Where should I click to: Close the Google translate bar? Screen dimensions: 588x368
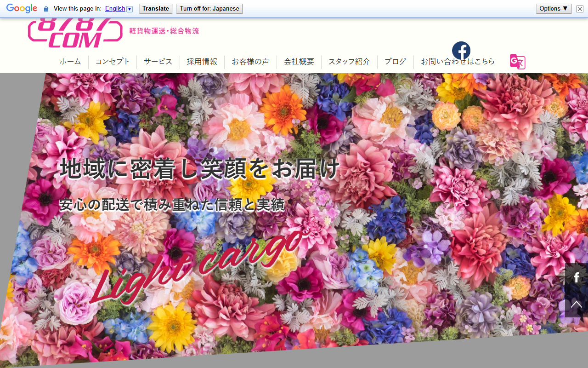click(580, 9)
